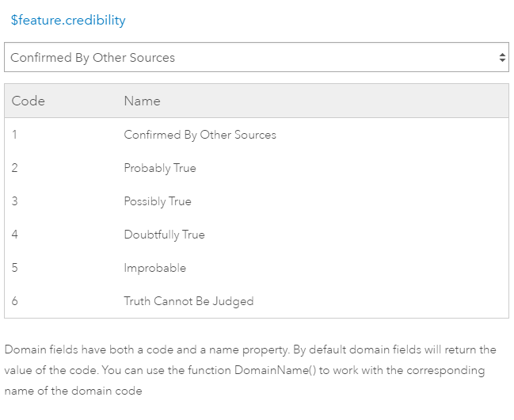Screen dimensions: 514x420
Task: Select the Doubtfully True row
Action: coord(257,235)
